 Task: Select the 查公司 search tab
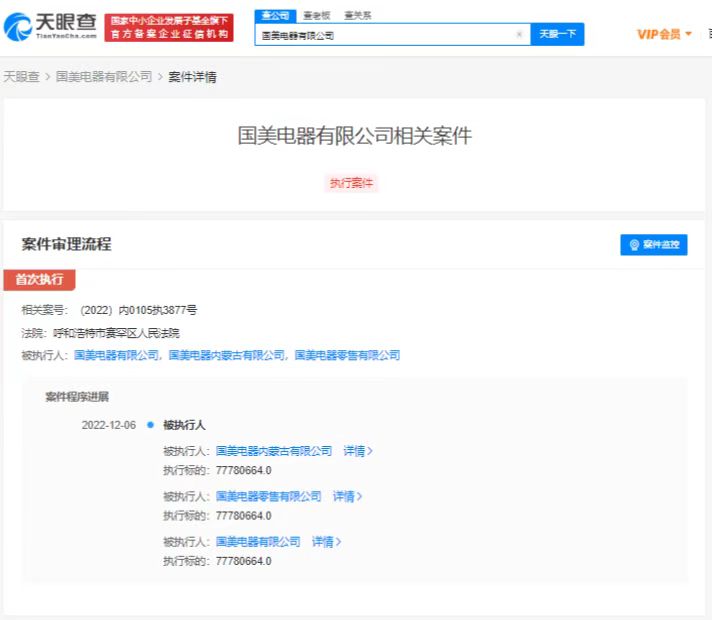point(275,15)
